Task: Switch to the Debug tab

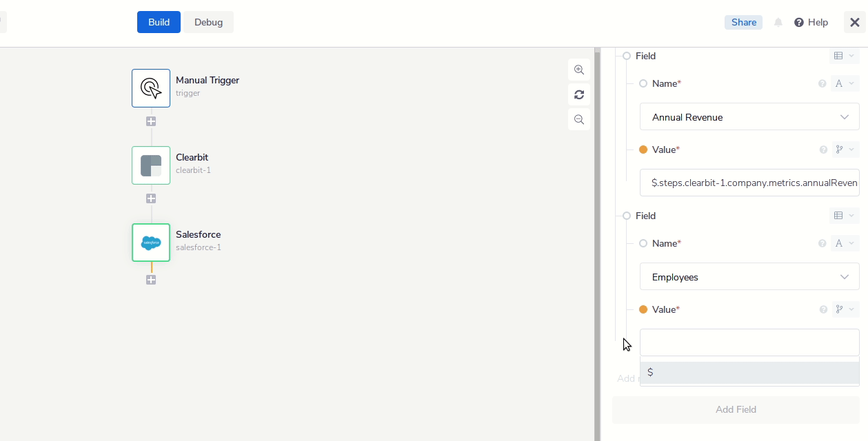Action: point(208,22)
